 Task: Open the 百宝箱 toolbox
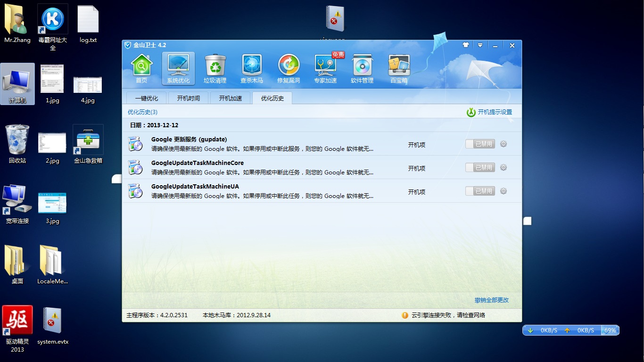coord(399,69)
